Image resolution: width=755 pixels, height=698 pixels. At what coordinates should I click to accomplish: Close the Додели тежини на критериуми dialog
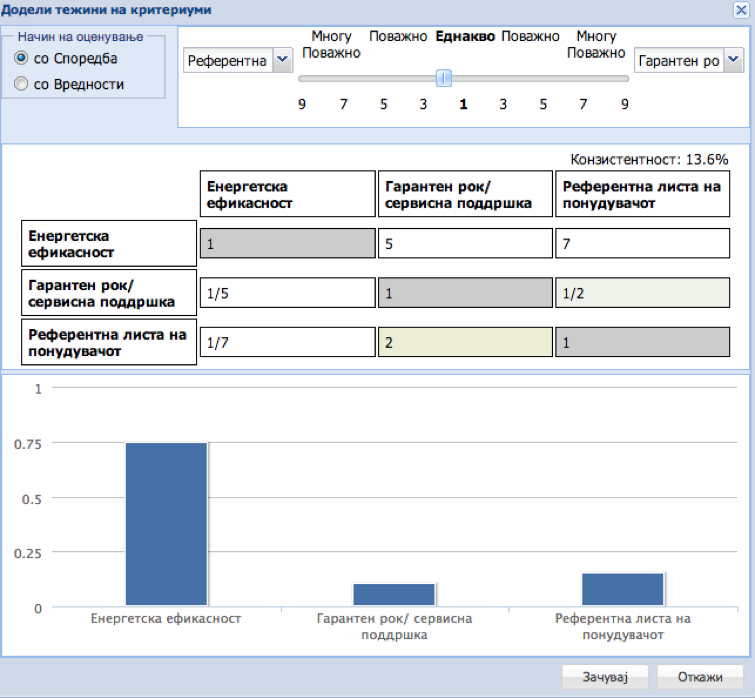click(x=741, y=10)
